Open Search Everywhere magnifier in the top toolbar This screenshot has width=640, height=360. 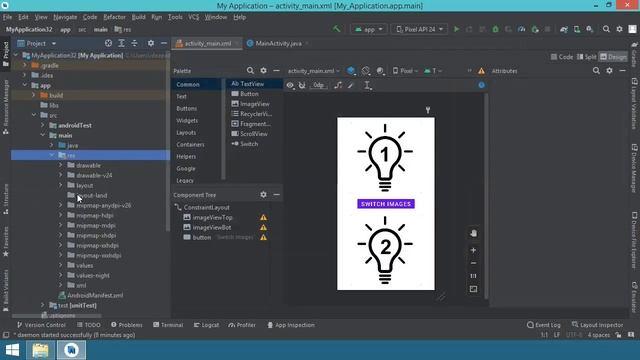(606, 29)
